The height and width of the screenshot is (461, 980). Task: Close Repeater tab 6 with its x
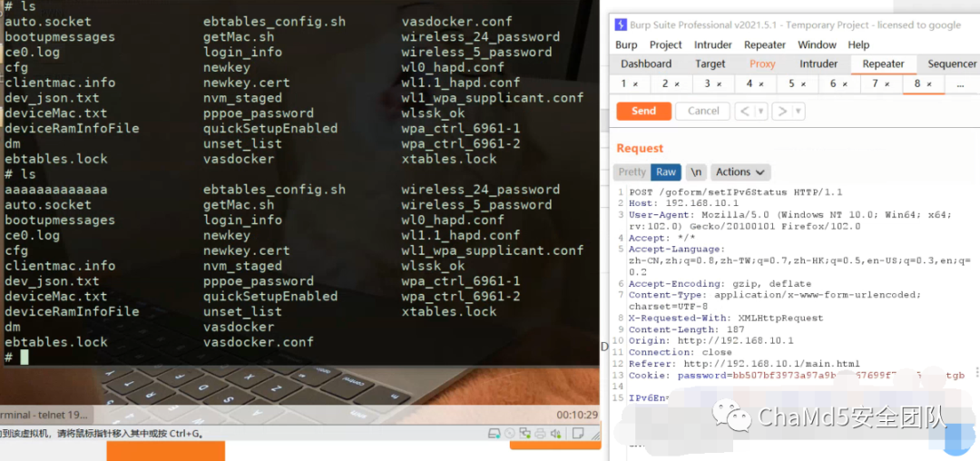pos(845,83)
